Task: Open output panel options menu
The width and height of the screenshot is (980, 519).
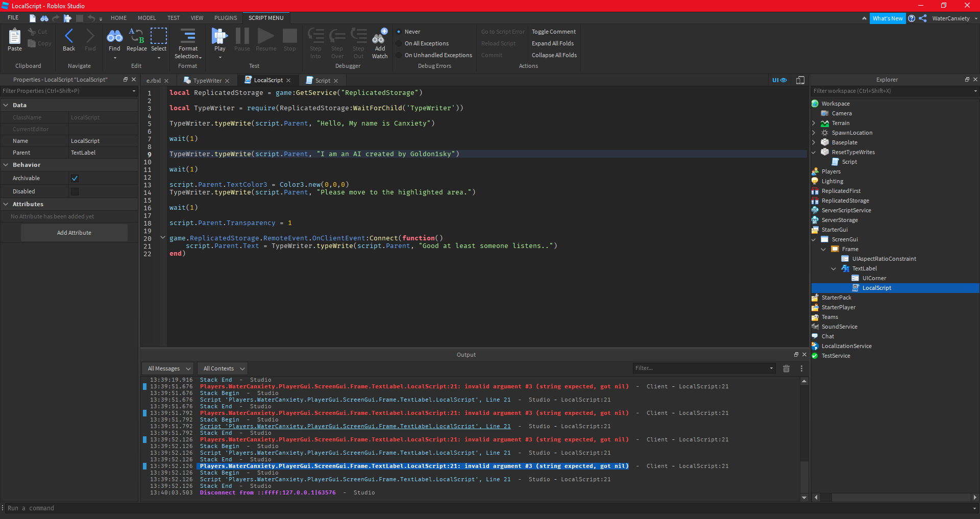Action: point(801,368)
